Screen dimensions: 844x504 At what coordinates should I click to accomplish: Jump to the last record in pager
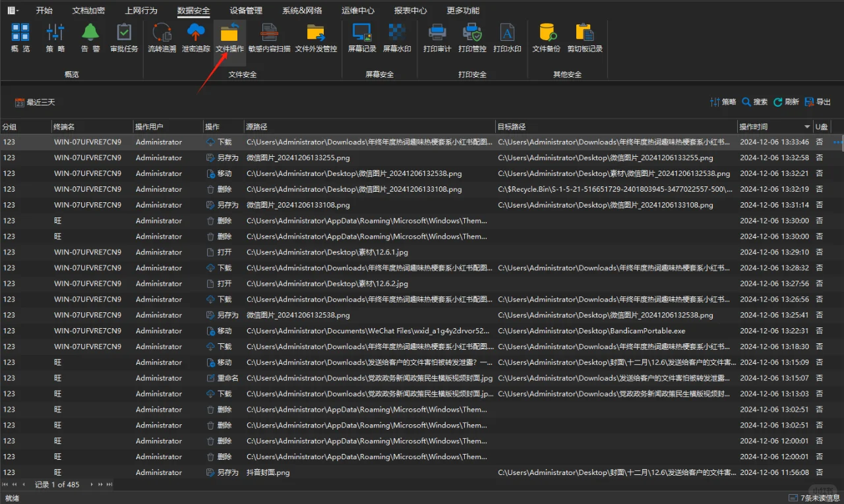click(109, 484)
